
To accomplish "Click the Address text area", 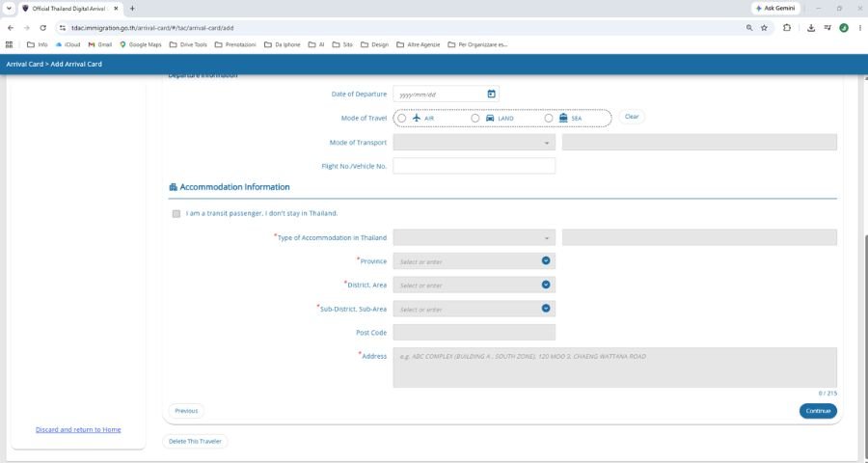I will click(x=615, y=368).
